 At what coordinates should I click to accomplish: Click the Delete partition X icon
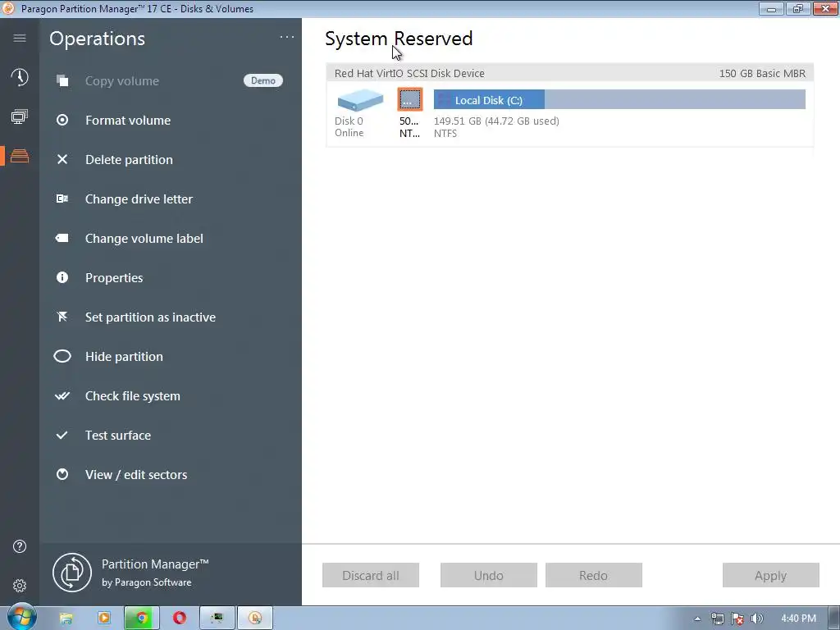[62, 159]
